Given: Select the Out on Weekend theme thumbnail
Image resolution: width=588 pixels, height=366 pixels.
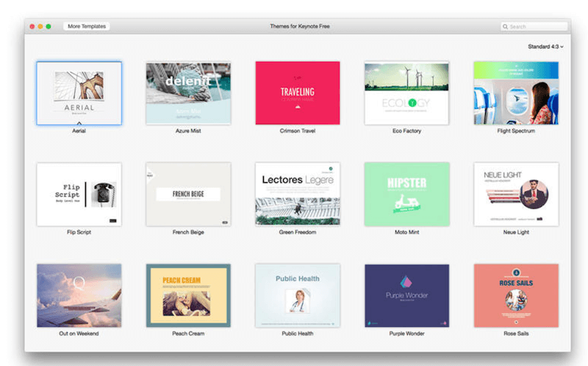Looking at the screenshot, I should (79, 295).
